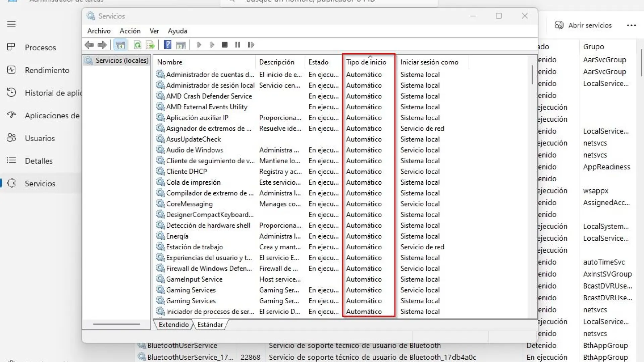This screenshot has height=362, width=644.
Task: Toggle Show/Hide console tree icon
Action: tap(120, 45)
